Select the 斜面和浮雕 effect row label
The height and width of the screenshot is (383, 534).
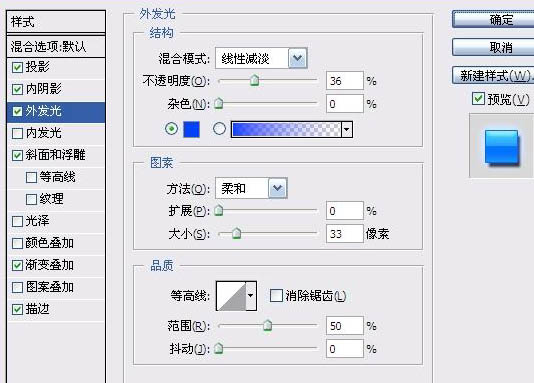coord(56,155)
